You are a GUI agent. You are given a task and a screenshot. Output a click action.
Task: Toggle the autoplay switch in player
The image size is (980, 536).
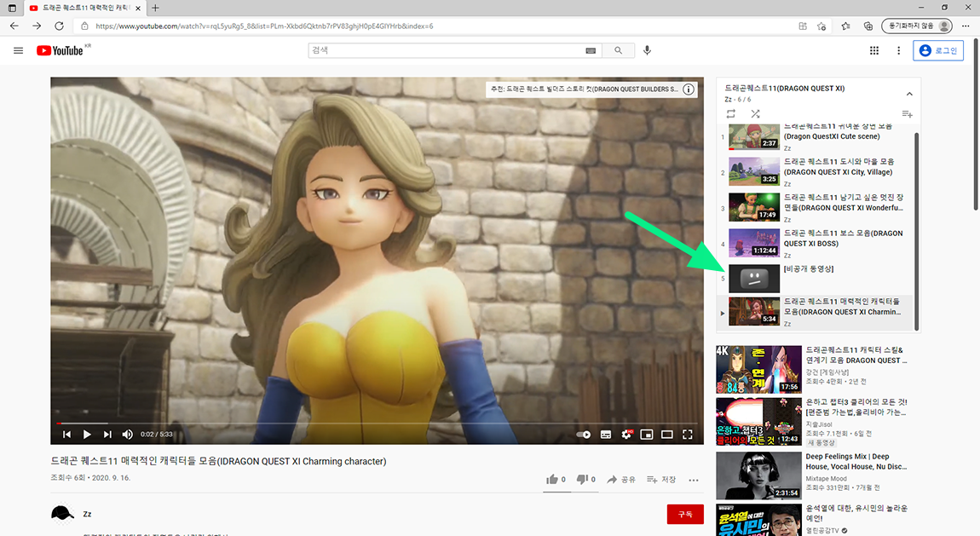[583, 435]
